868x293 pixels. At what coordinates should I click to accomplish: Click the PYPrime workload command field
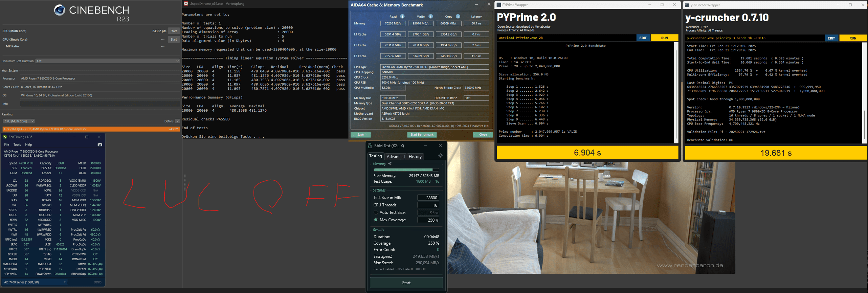click(566, 38)
